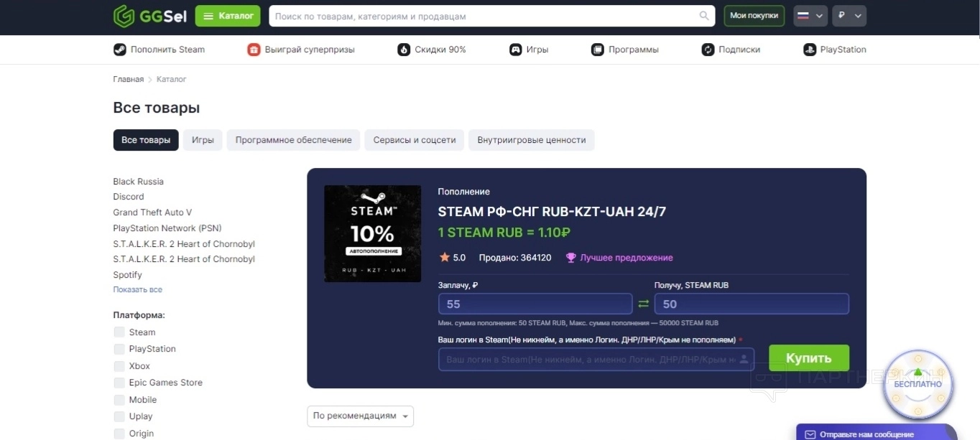Click the БЕСПЛАТНО prize wheel widget

(917, 384)
